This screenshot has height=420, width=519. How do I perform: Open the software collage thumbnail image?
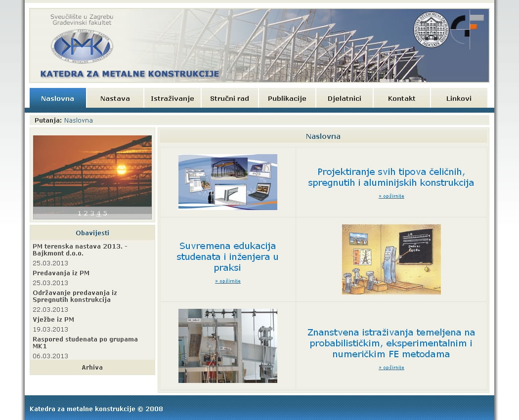228,182
